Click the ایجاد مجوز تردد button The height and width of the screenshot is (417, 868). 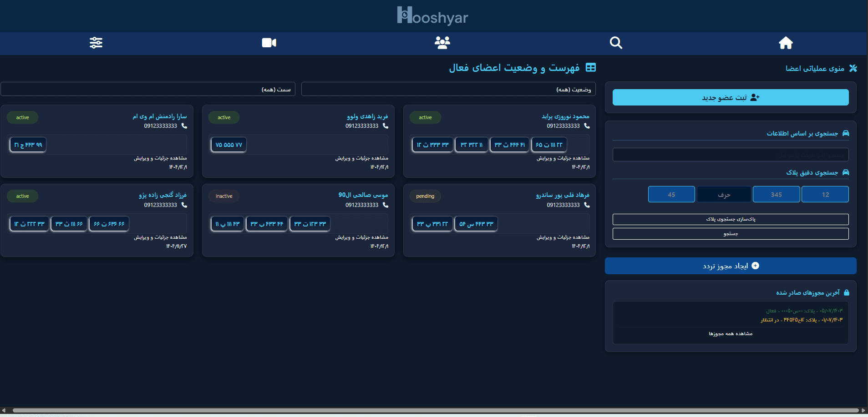click(x=730, y=266)
